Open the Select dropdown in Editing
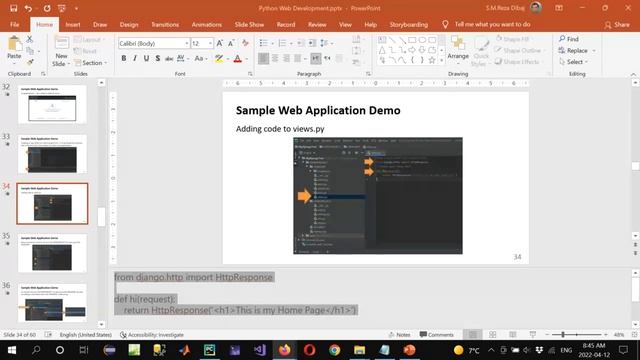 (574, 62)
